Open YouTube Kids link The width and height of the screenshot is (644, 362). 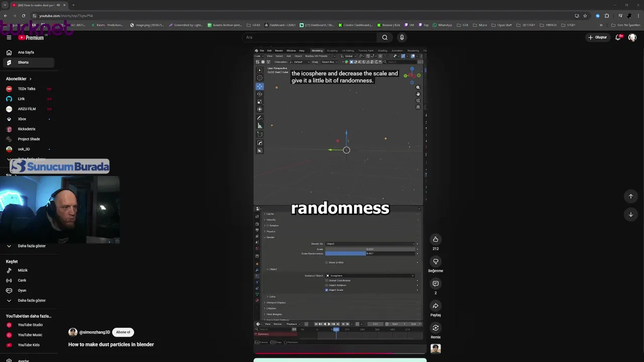pyautogui.click(x=28, y=345)
